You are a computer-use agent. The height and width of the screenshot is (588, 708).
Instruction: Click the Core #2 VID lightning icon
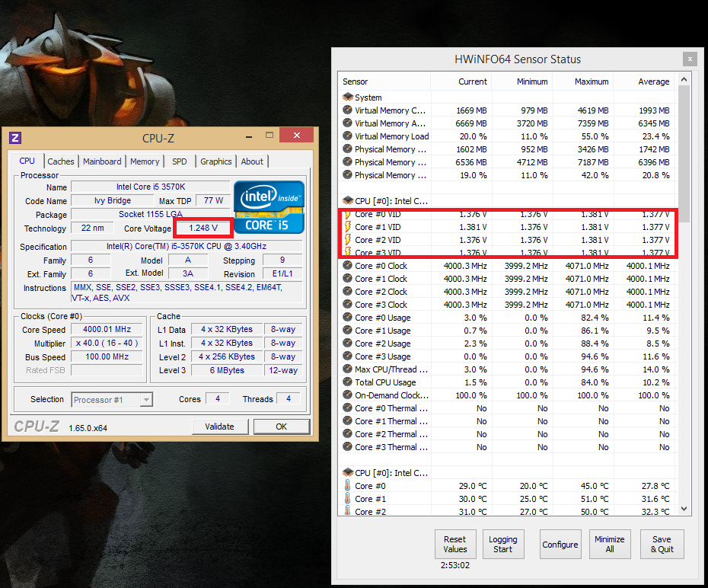tap(348, 239)
